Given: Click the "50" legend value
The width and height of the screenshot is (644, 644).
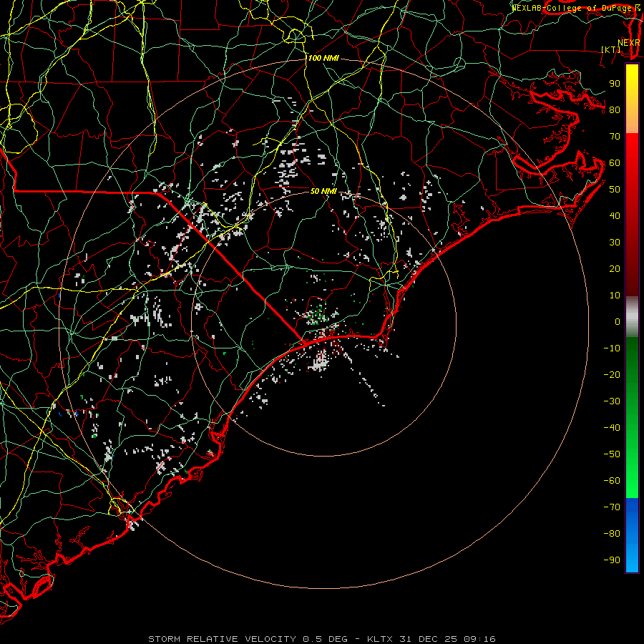Looking at the screenshot, I should [x=615, y=190].
